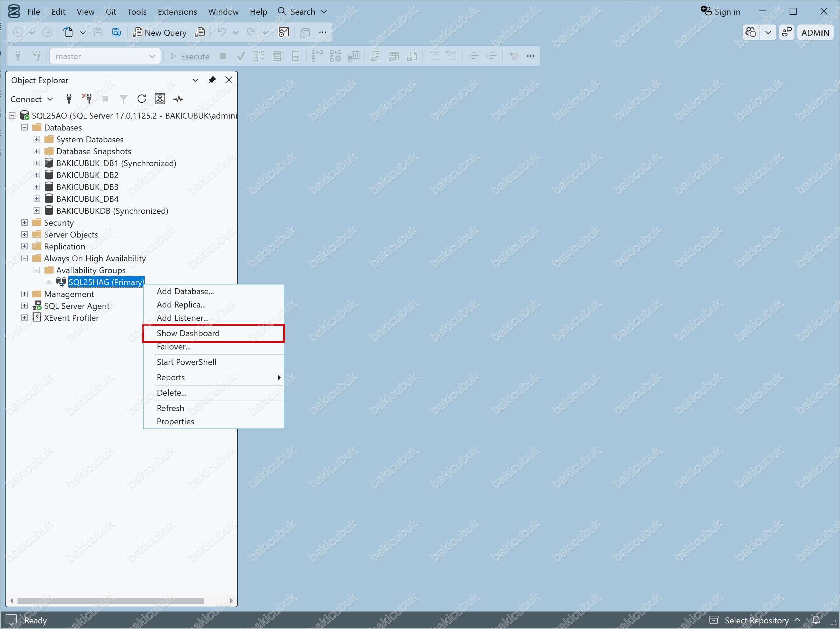
Task: Choose Start PowerShell from context menu
Action: tap(213, 362)
